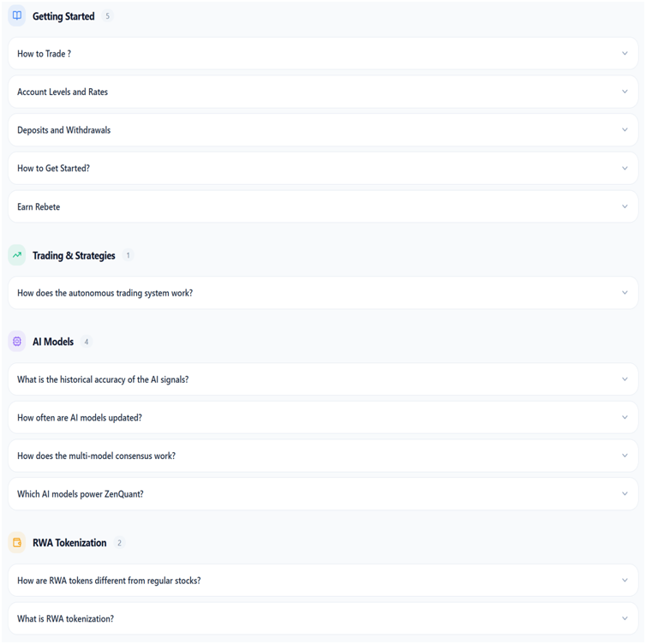Open autonomous trading system question
The width and height of the screenshot is (646, 644).
pos(323,293)
